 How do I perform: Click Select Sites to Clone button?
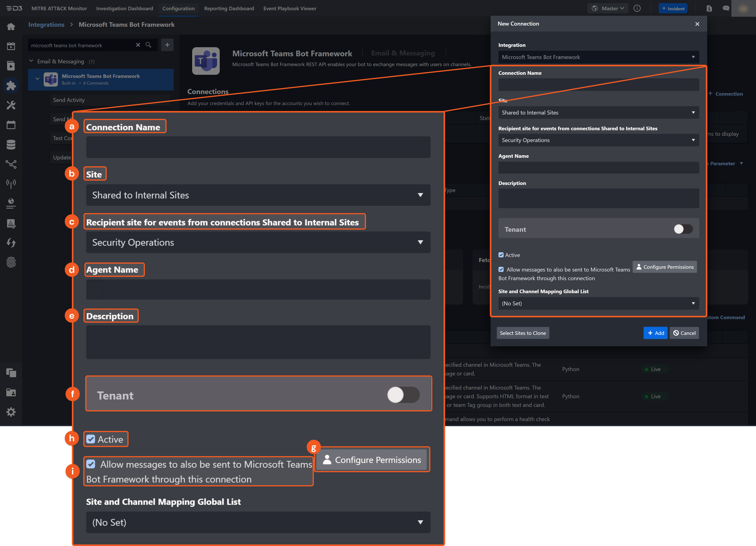(x=523, y=333)
